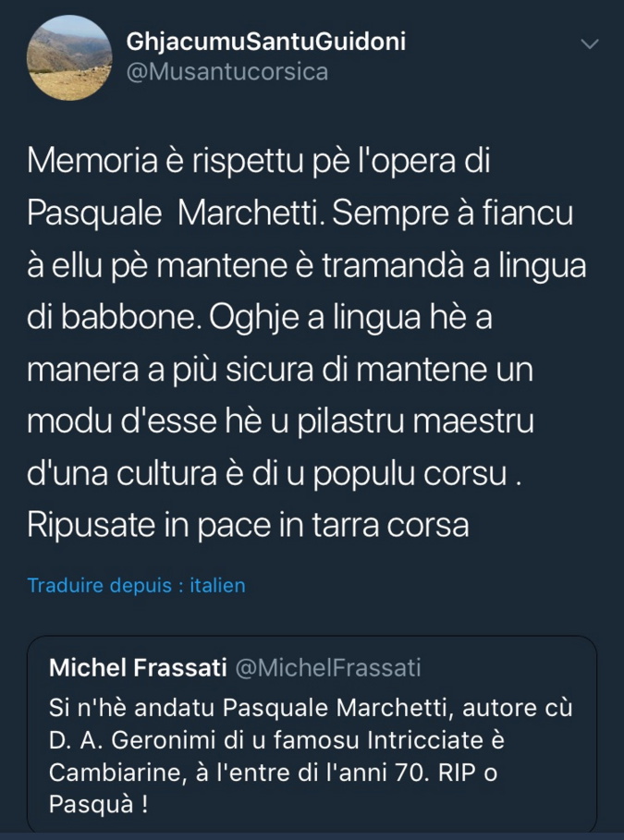Click the @Musantucorsica handle
Image resolution: width=624 pixels, height=840 pixels.
point(226,71)
